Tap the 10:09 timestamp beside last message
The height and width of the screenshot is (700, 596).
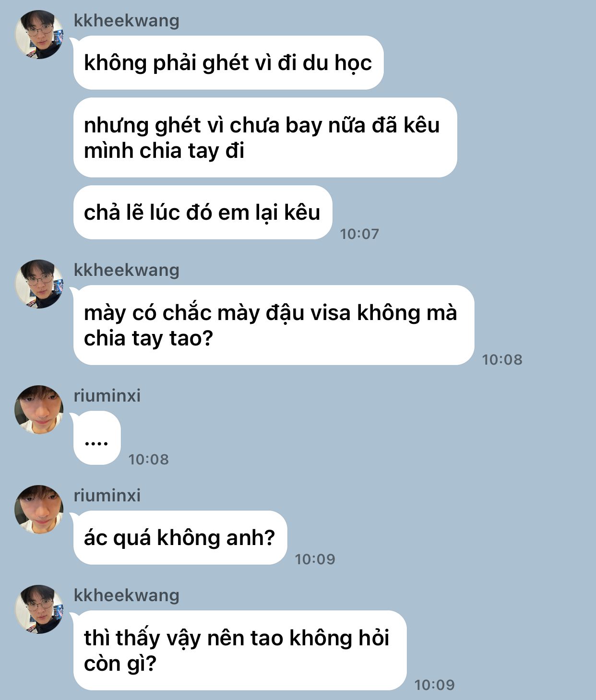[434, 685]
